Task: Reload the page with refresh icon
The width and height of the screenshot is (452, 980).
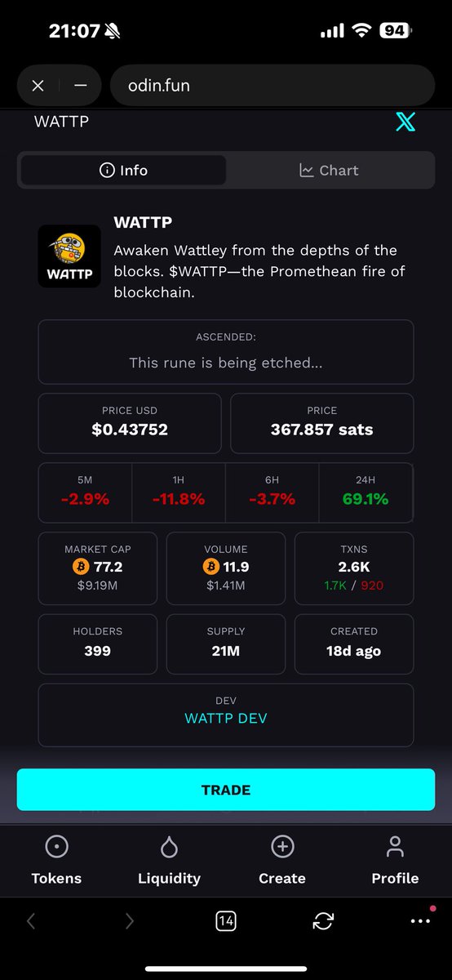Action: pos(323,921)
